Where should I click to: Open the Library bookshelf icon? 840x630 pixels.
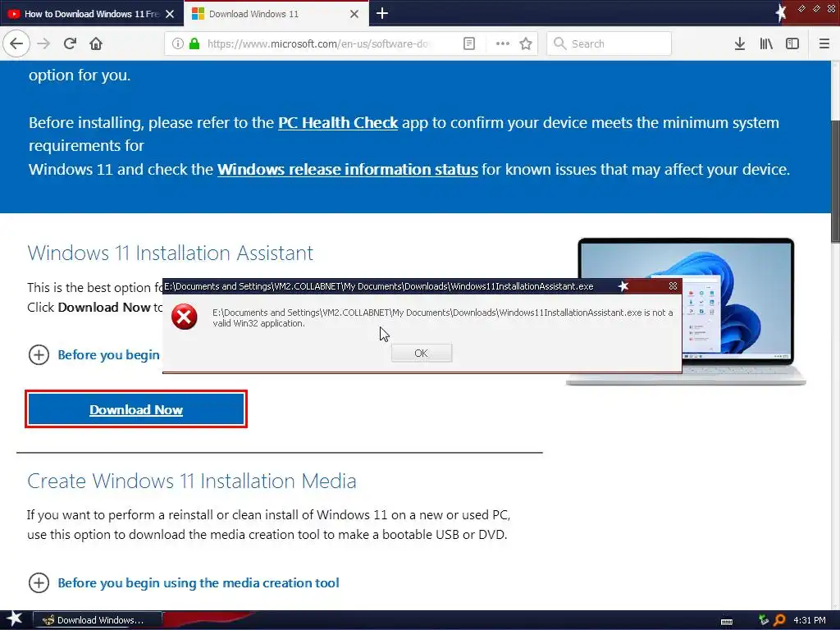coord(766,43)
